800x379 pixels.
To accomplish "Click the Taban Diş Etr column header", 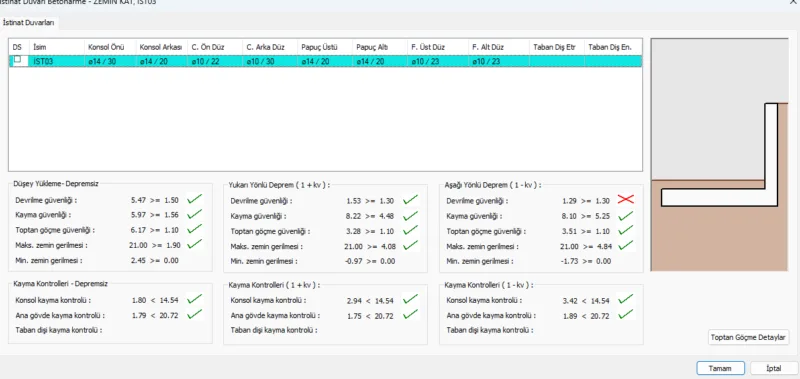I will (557, 47).
